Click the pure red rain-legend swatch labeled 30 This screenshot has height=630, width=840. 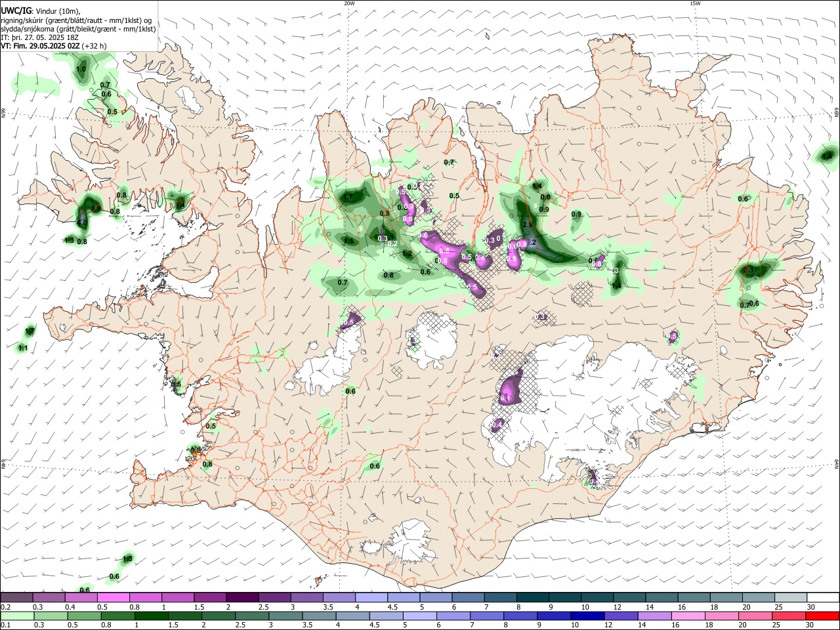pyautogui.click(x=822, y=616)
